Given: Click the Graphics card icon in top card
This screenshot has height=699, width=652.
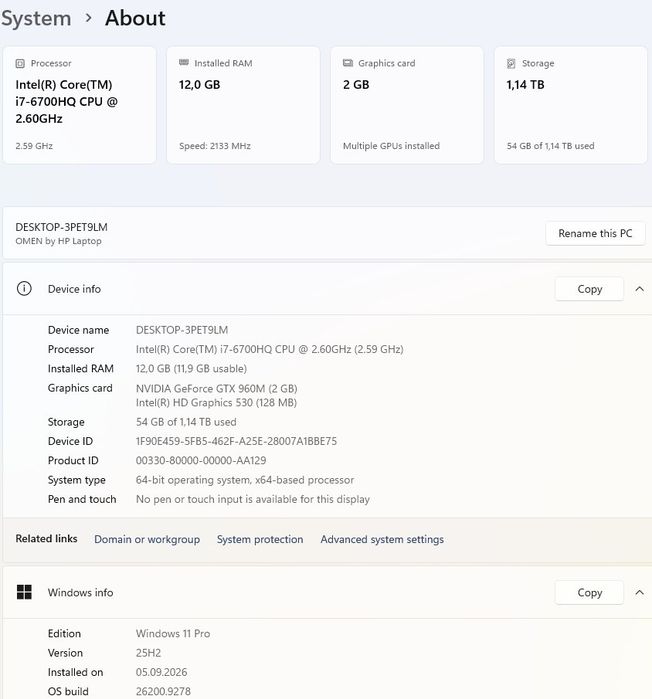Looking at the screenshot, I should (x=348, y=63).
